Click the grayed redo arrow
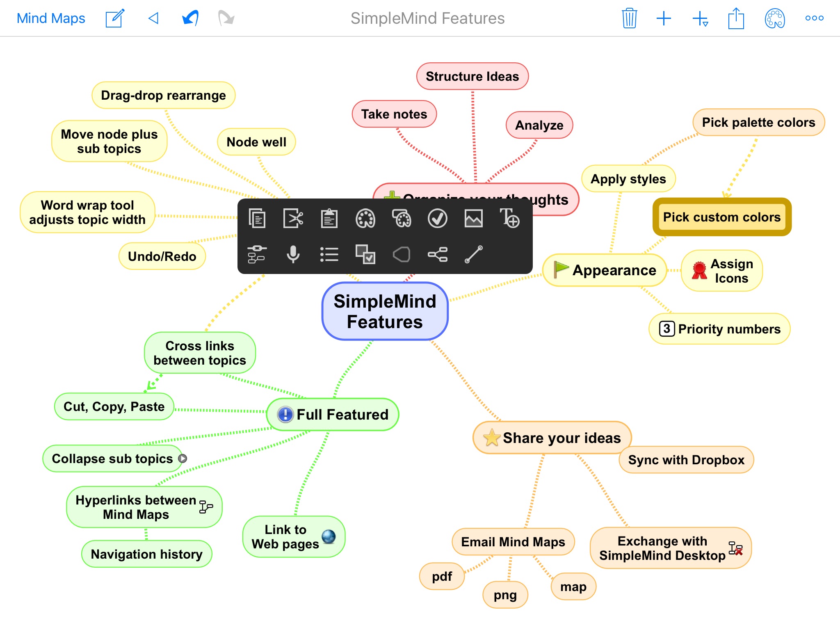 (226, 18)
